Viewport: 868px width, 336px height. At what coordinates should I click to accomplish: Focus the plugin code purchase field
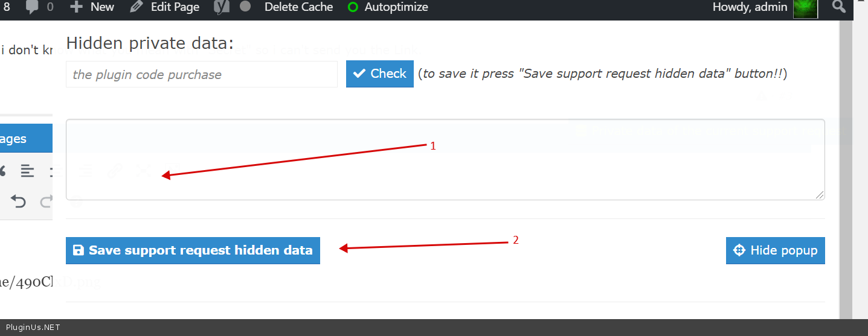pos(201,74)
